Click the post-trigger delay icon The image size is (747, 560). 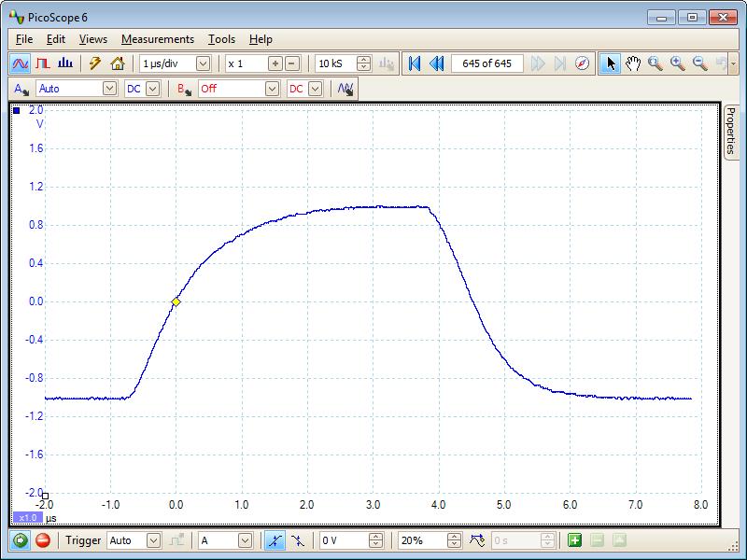click(x=477, y=540)
